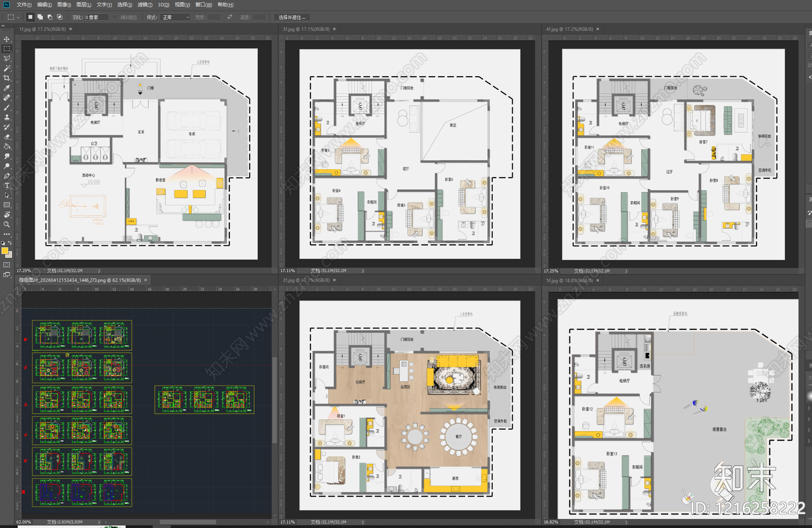
Task: Select the Horizontal Type tool
Action: click(7, 185)
